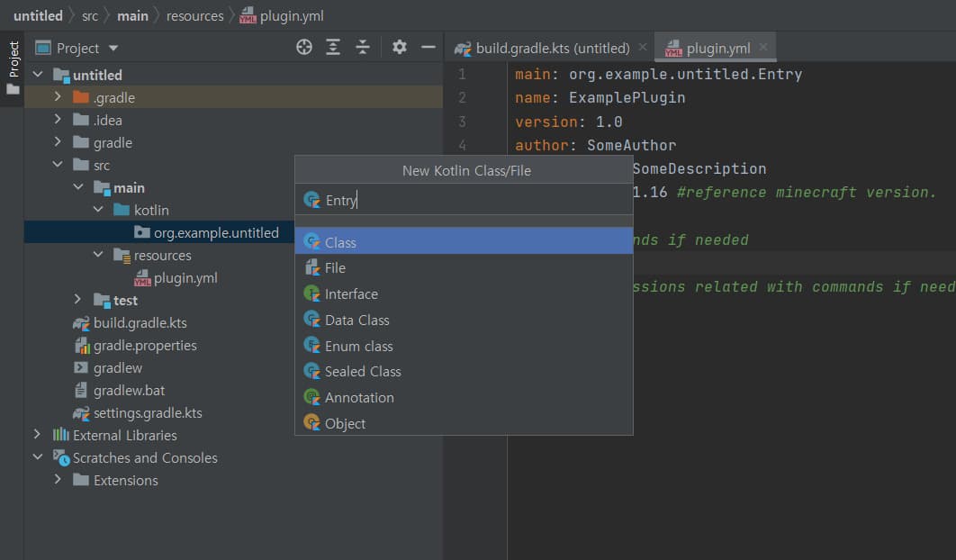Choose Interface from New Kotlin Class list
This screenshot has width=956, height=560.
tap(351, 294)
